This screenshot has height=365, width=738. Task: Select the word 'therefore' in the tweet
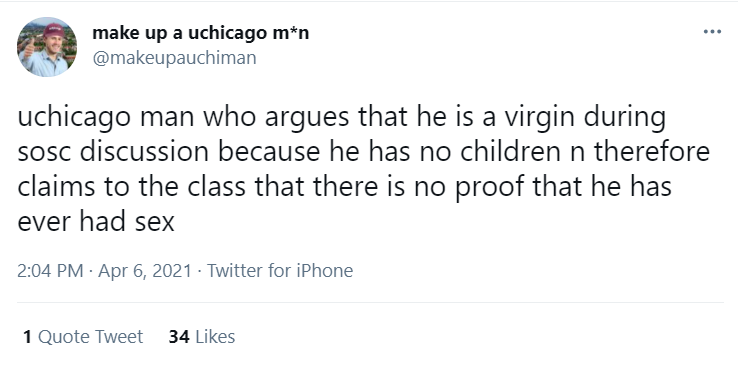[652, 152]
